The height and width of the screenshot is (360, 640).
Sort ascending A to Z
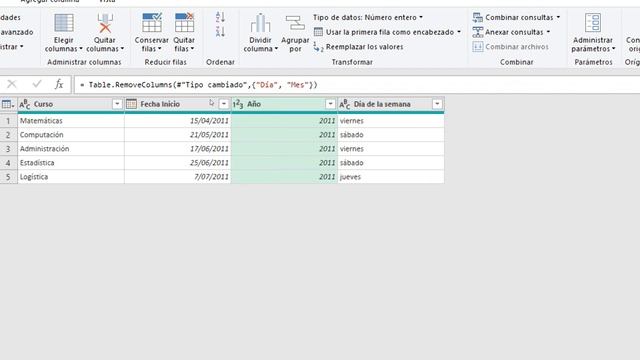click(x=220, y=18)
